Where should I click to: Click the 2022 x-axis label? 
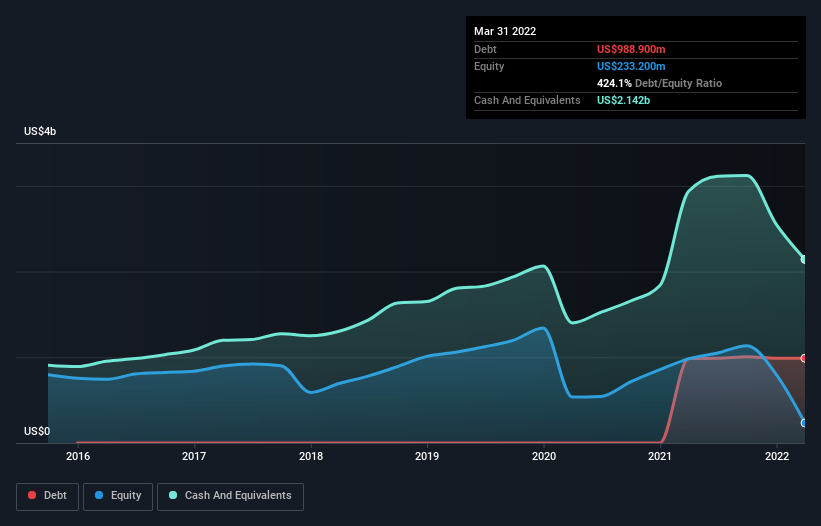pos(777,456)
